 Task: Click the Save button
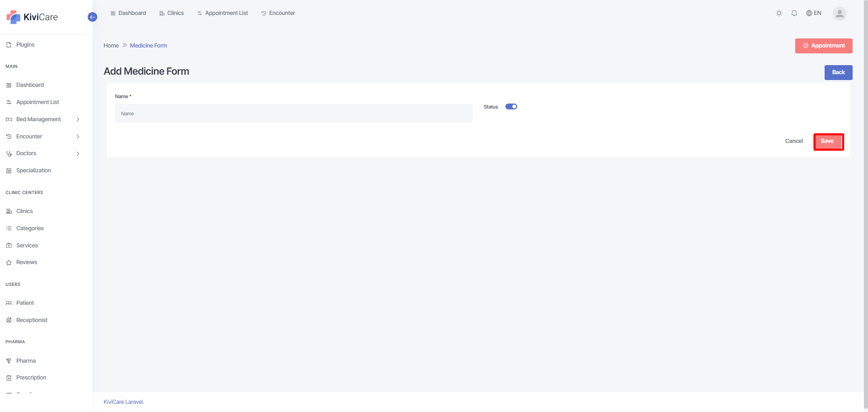point(828,142)
